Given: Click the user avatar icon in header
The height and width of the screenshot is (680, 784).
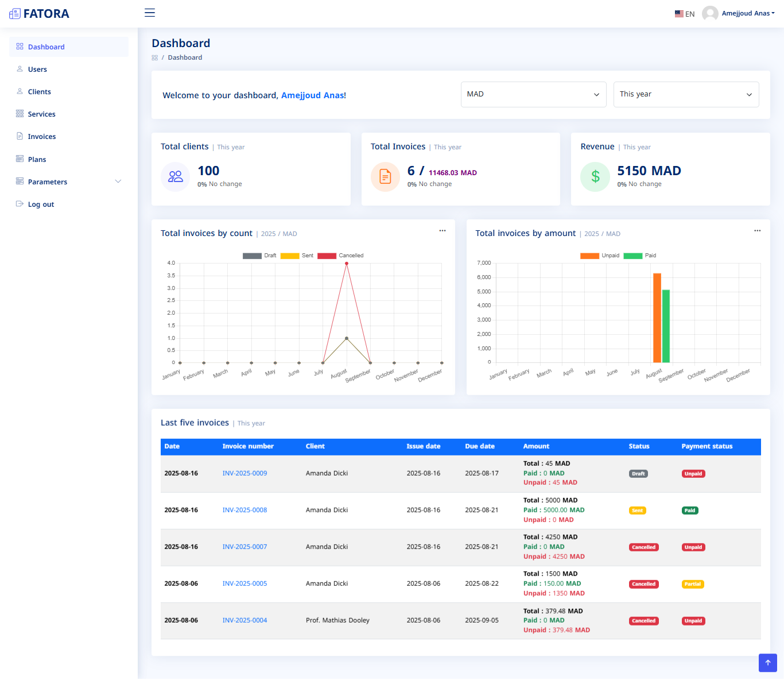Looking at the screenshot, I should [x=710, y=13].
